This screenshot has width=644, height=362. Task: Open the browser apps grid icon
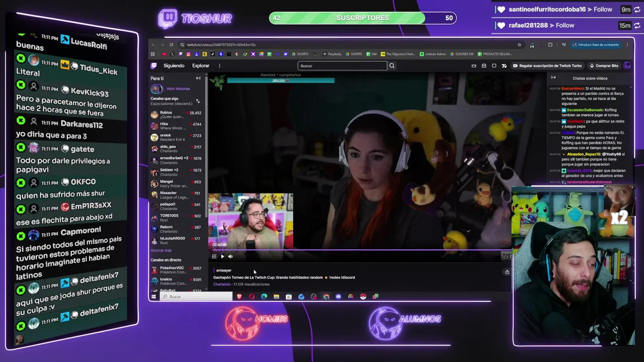(x=152, y=54)
